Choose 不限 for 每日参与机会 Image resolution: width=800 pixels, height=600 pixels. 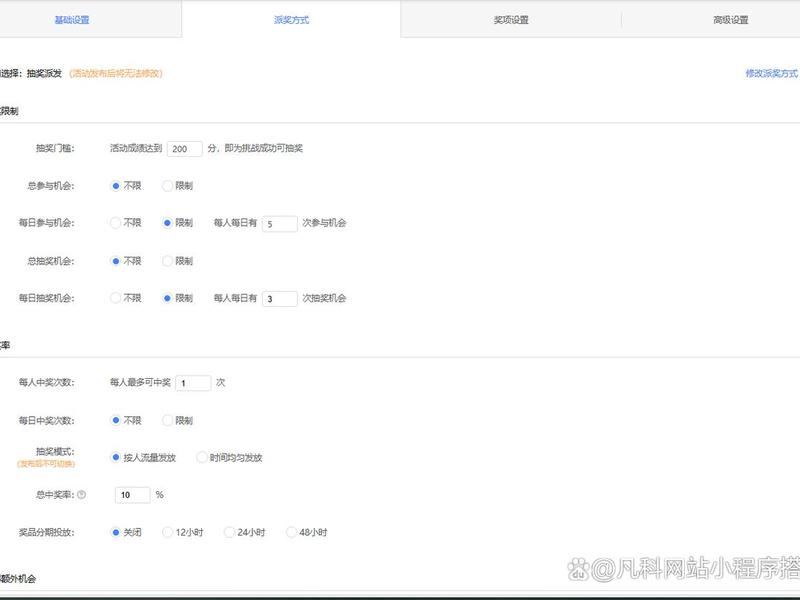point(116,223)
